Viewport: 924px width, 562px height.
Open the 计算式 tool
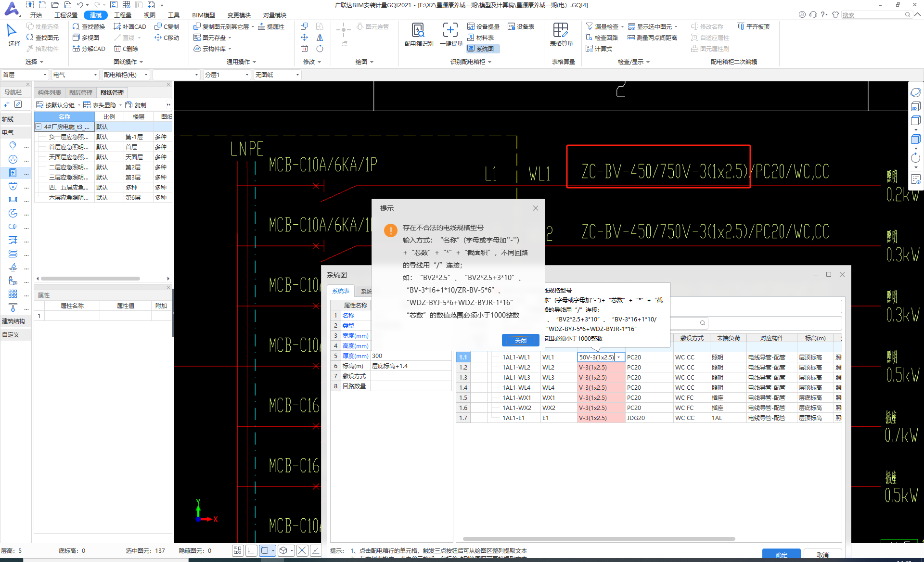click(599, 49)
